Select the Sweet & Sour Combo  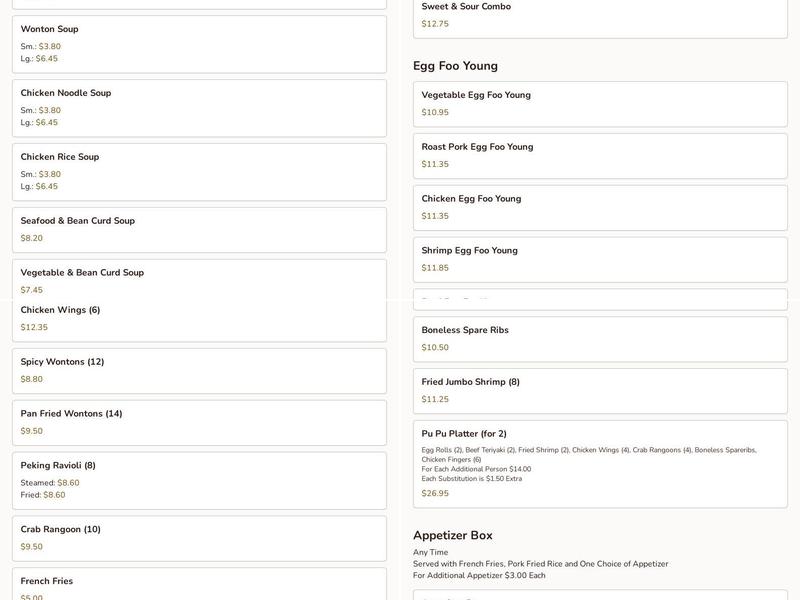click(600, 16)
